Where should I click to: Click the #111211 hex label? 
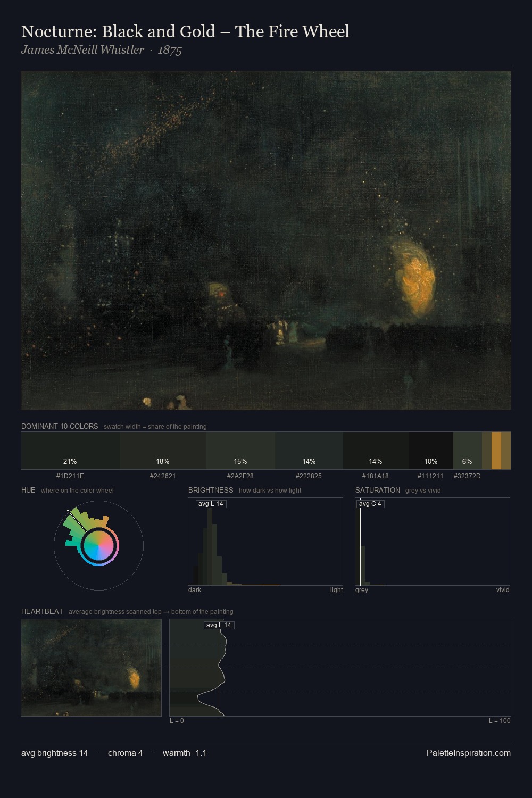[430, 476]
